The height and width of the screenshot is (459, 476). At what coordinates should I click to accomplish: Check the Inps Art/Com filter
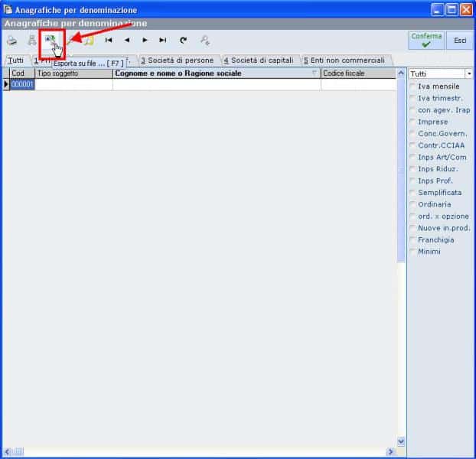(413, 158)
